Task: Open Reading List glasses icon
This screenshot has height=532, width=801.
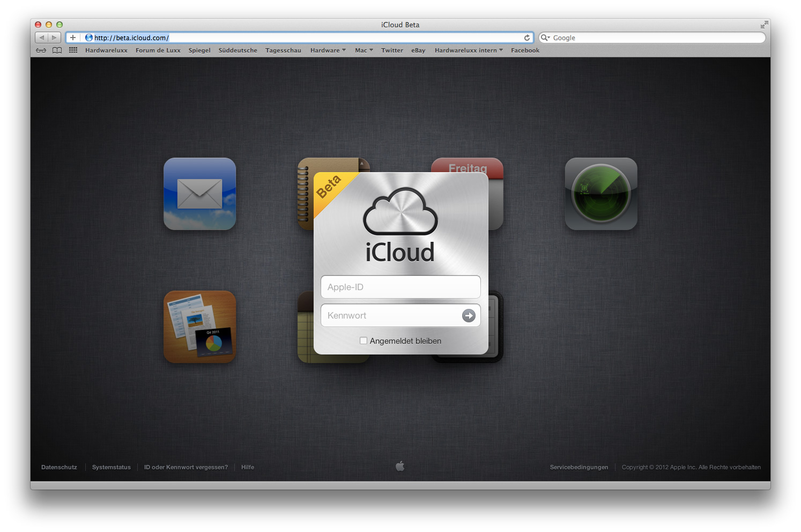Action: point(41,50)
